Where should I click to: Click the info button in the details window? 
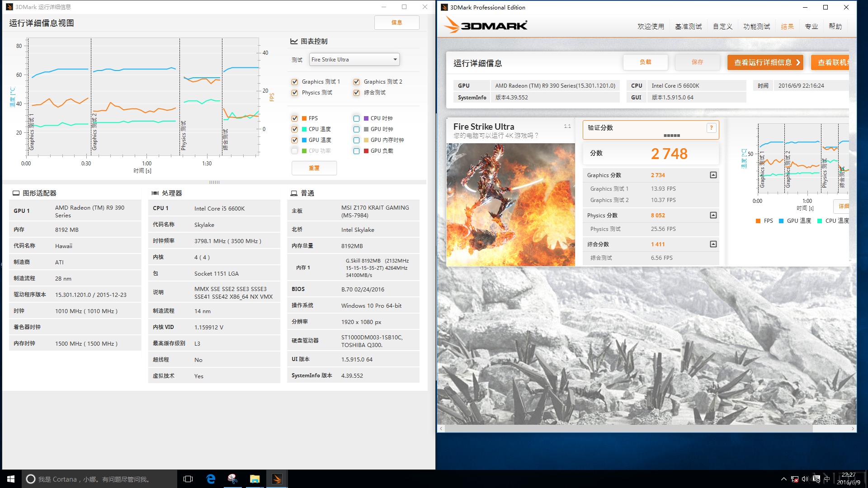tap(396, 23)
